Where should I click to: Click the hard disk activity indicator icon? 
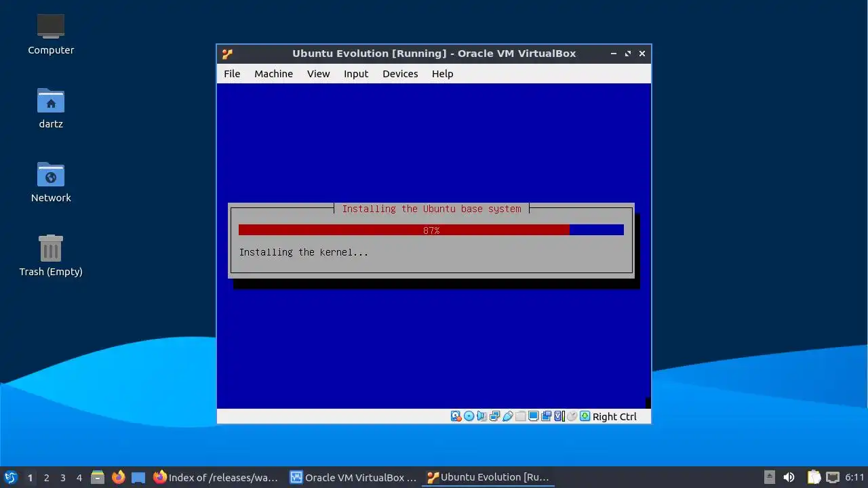tap(456, 416)
